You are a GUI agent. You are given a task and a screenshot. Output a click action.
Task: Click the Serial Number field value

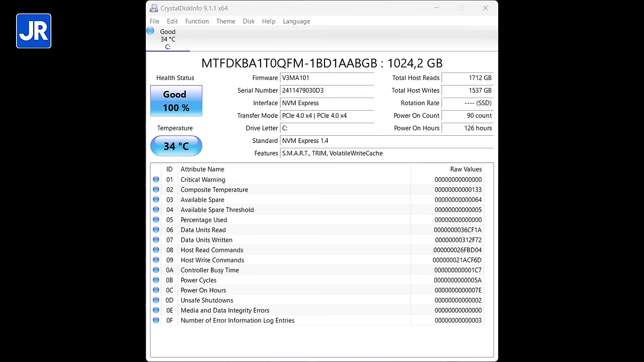coord(327,90)
